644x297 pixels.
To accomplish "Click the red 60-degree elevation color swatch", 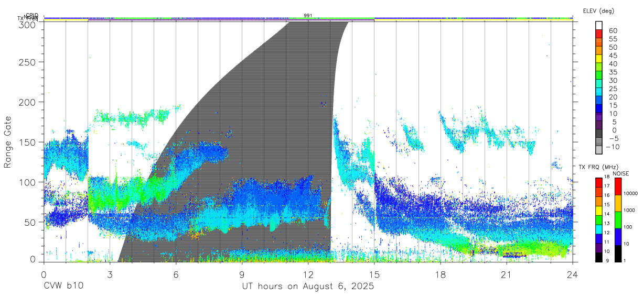I will pos(599,34).
